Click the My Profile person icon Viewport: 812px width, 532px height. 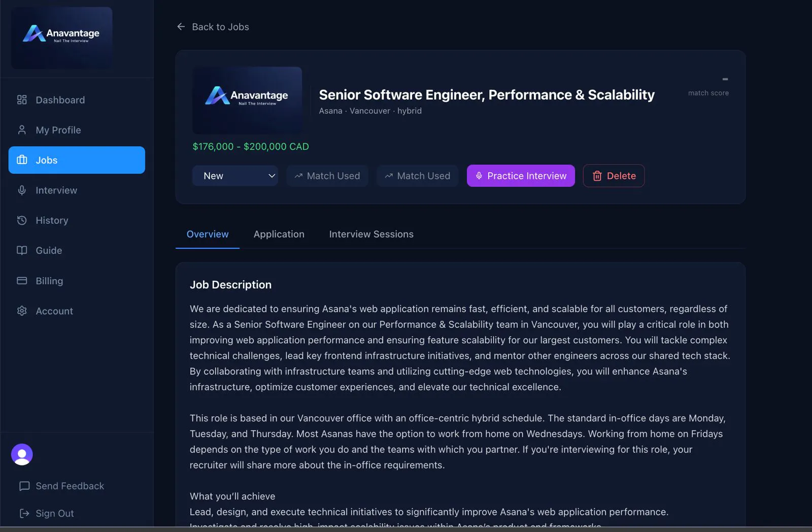(22, 130)
